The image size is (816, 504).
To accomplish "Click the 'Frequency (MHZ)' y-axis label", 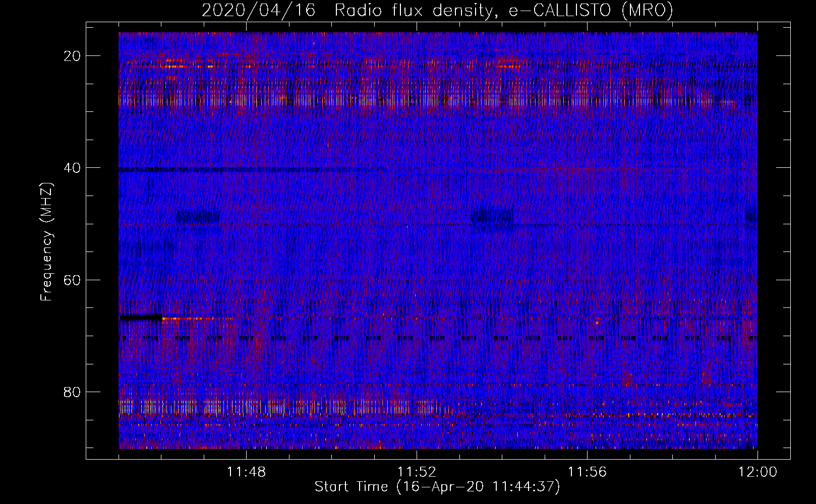I will [46, 242].
